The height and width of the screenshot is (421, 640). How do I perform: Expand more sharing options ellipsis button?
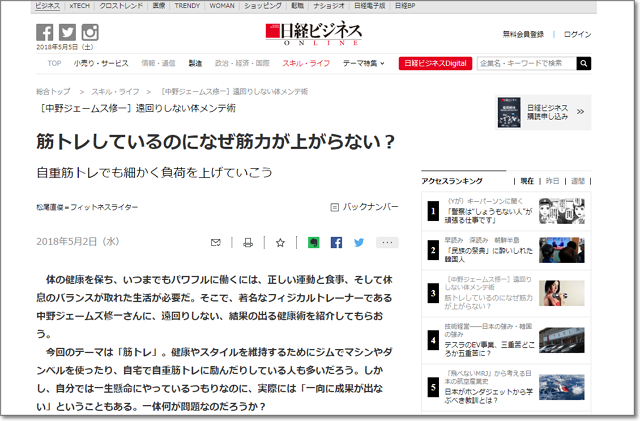pos(387,242)
